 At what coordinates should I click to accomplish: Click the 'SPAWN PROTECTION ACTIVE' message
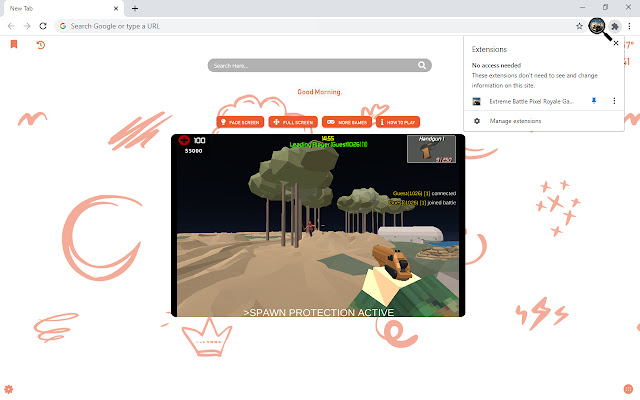(x=318, y=312)
